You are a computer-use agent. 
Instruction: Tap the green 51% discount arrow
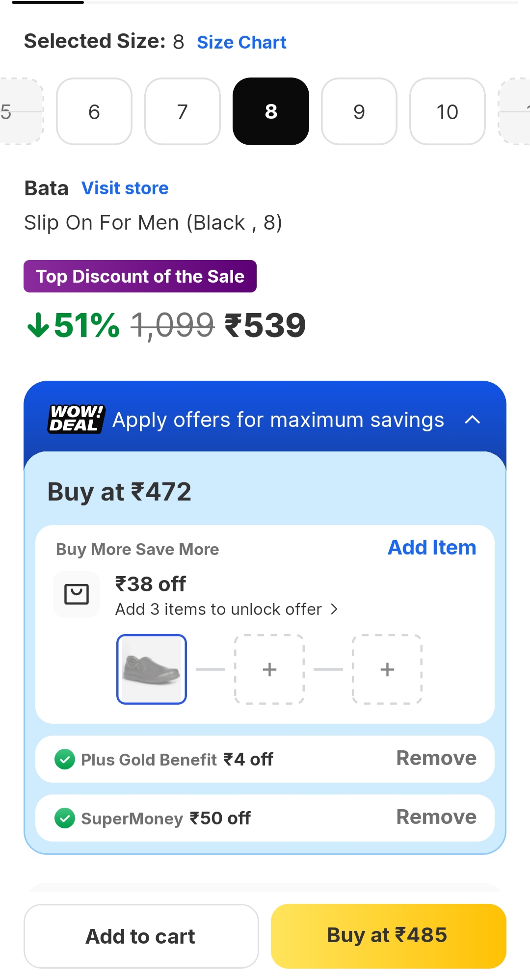coord(38,325)
